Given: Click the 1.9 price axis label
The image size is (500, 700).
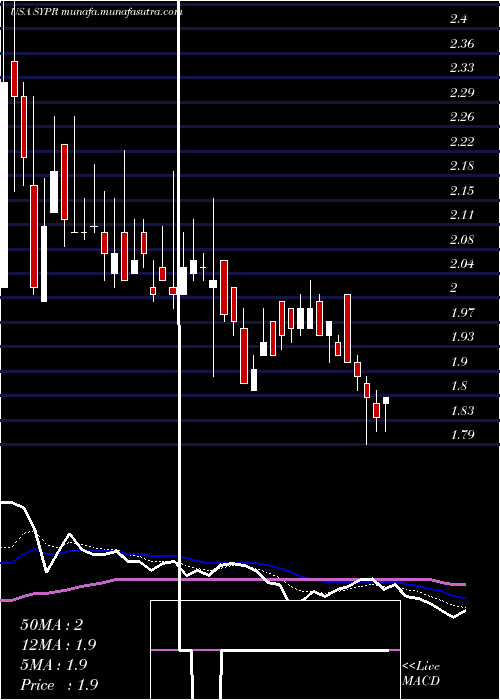Looking at the screenshot, I should point(458,362).
